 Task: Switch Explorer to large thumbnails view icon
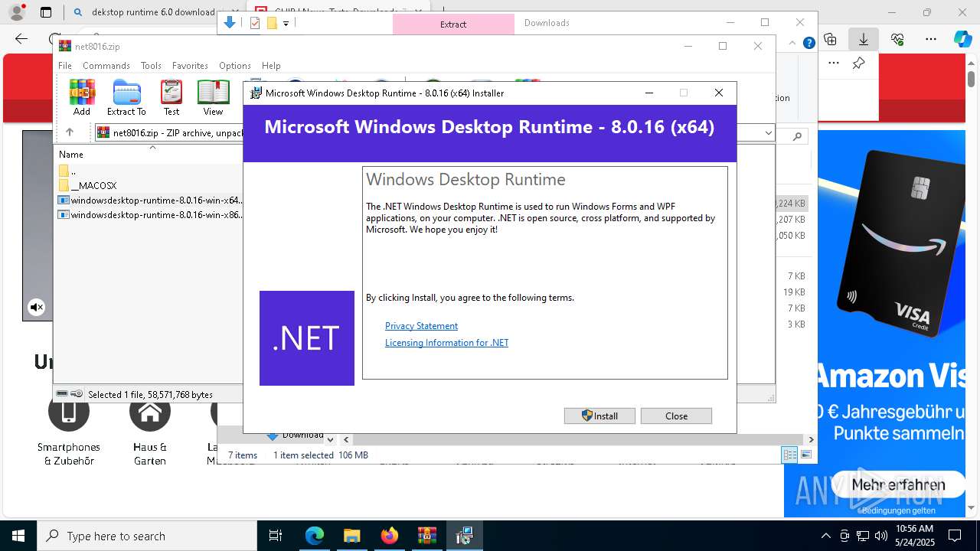[x=805, y=455]
